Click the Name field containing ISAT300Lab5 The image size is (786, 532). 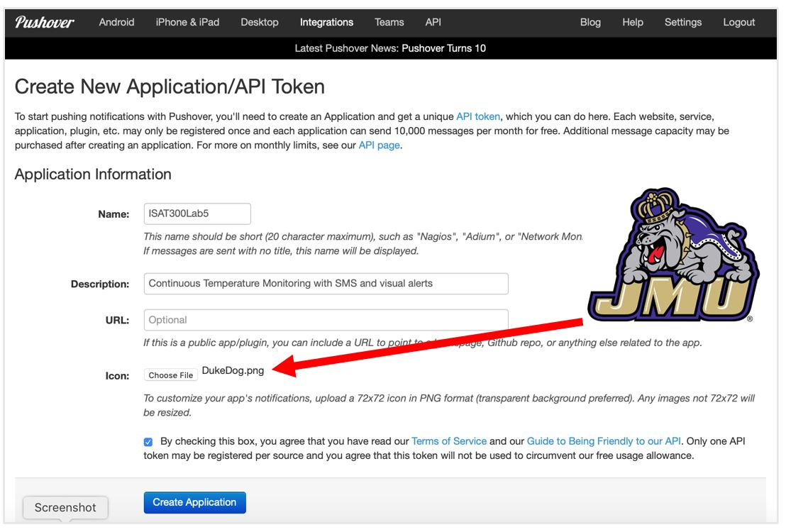coord(197,214)
